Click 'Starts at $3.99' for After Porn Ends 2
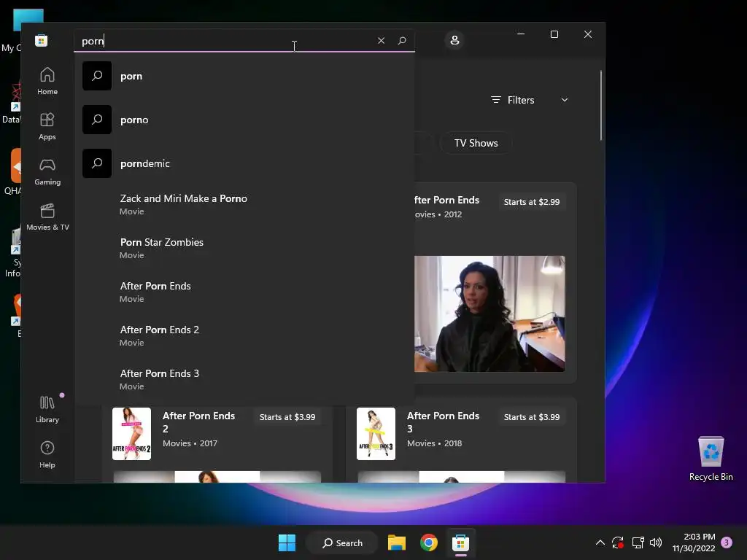Viewport: 747px width, 560px height. pos(287,417)
